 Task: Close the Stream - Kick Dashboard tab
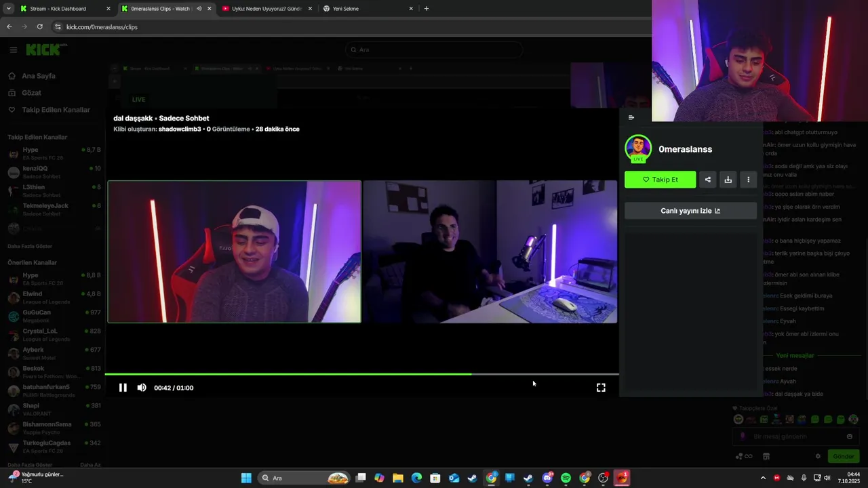pyautogui.click(x=108, y=9)
